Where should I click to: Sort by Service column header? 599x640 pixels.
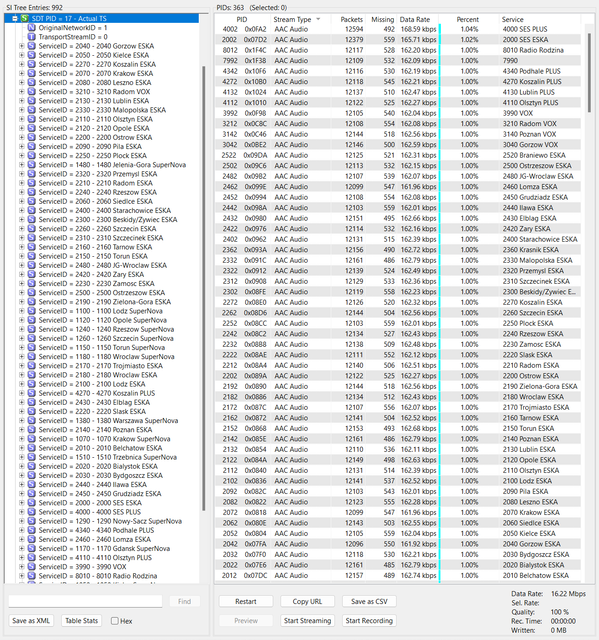click(x=539, y=19)
